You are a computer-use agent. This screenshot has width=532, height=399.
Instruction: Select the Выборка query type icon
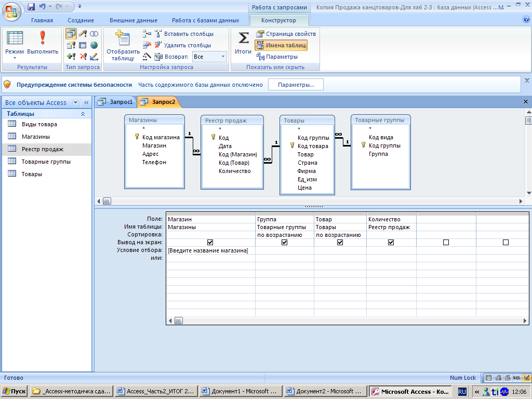(x=71, y=34)
